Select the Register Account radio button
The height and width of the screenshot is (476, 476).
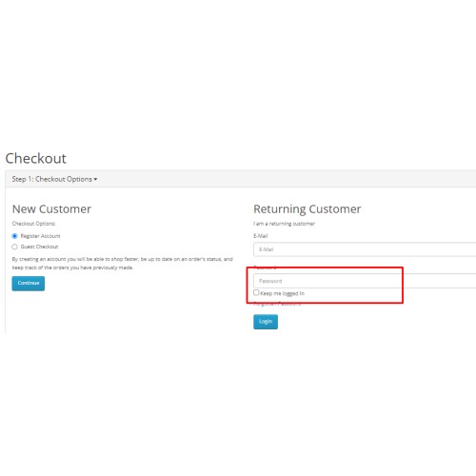(14, 236)
